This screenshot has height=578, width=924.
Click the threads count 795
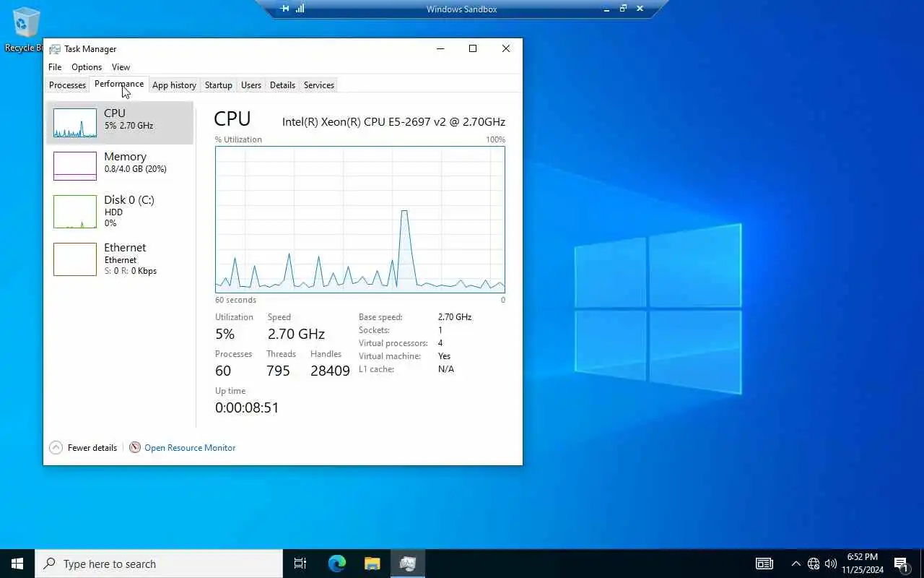pos(278,371)
